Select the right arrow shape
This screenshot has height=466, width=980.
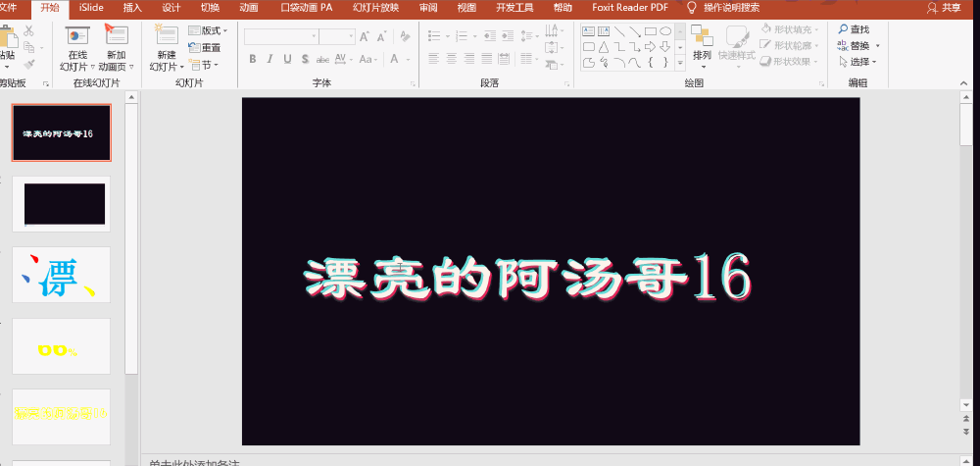(650, 47)
